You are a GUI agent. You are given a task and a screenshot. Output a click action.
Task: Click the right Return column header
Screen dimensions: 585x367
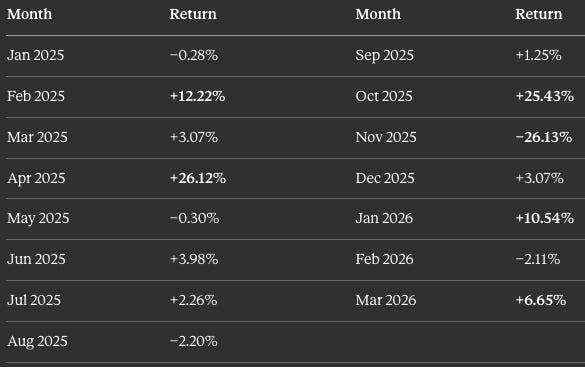pyautogui.click(x=538, y=14)
